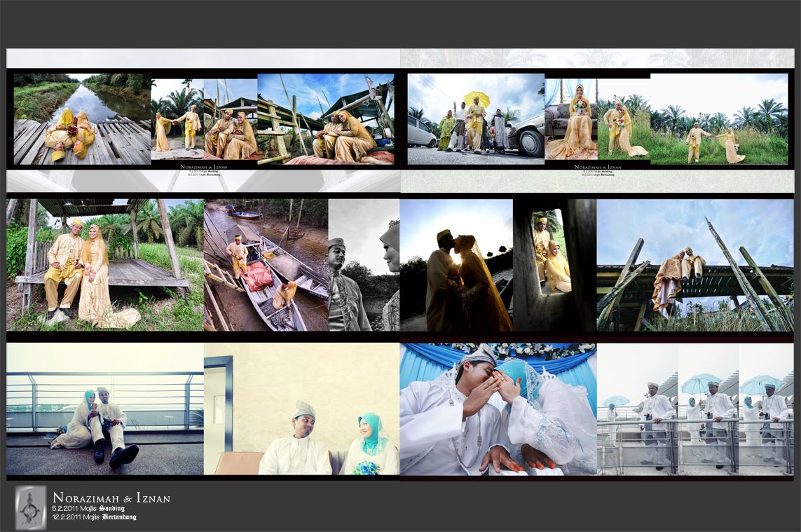The image size is (801, 532).
Task: Select photo of couple lying on canal jetty
Action: pos(82,119)
